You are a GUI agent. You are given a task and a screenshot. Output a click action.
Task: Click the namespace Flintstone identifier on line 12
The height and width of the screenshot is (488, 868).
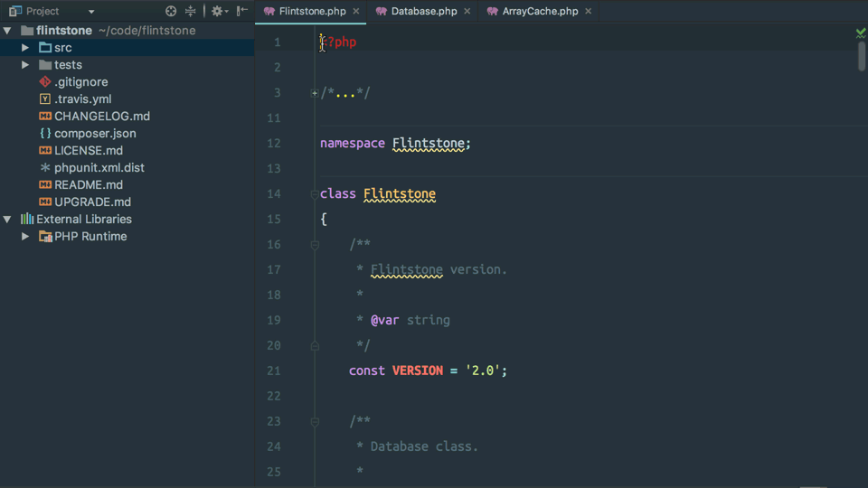pos(429,144)
